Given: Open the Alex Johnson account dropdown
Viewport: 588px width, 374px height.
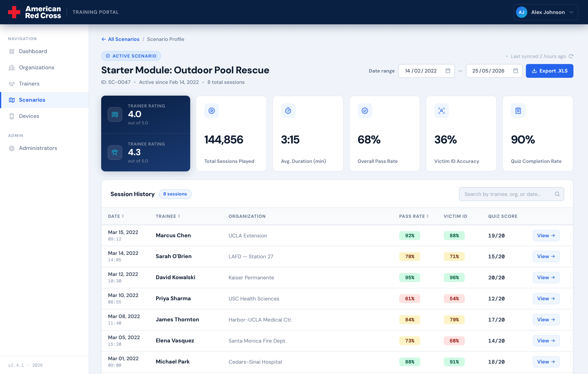Looking at the screenshot, I should (x=546, y=12).
